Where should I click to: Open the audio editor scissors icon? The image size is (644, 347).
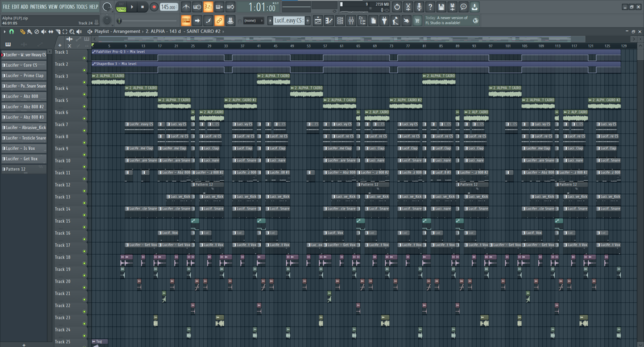[x=408, y=7]
